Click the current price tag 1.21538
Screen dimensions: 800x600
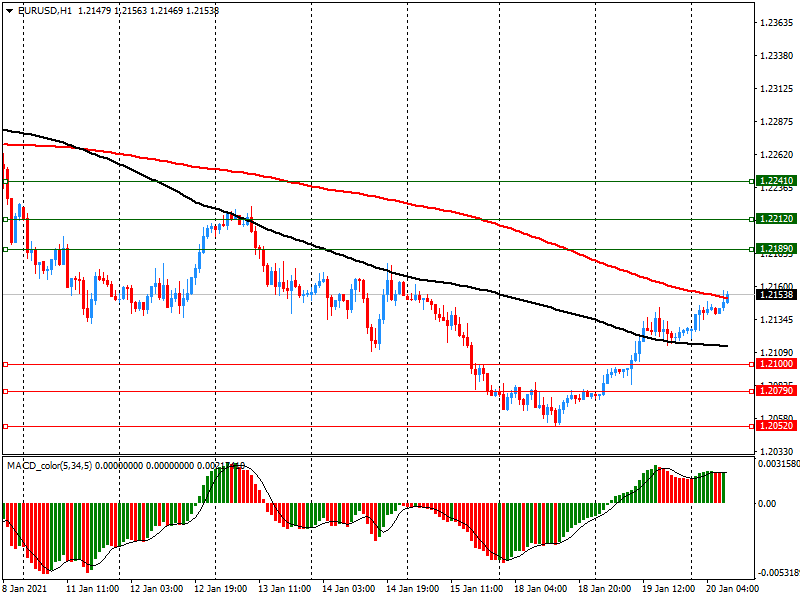776,294
